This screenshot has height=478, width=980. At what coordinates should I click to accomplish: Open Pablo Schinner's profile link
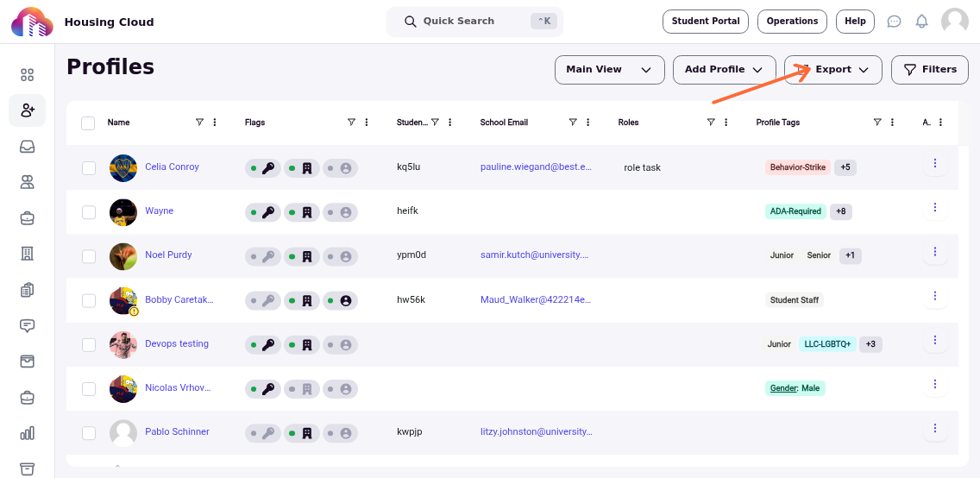(177, 431)
